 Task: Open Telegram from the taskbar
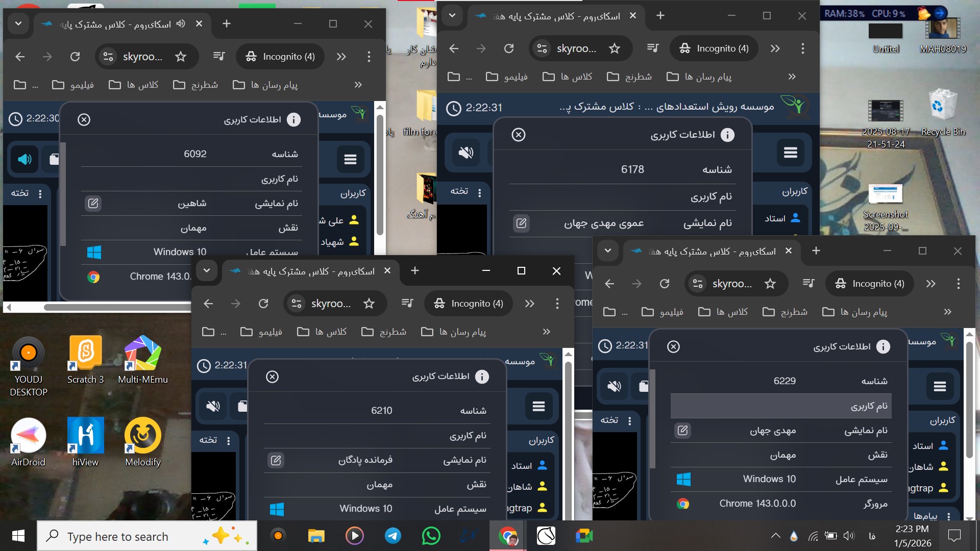point(393,536)
